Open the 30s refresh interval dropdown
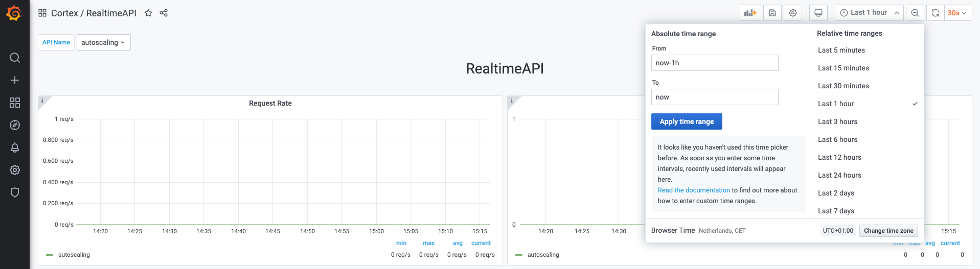This screenshot has height=269, width=980. pos(957,13)
